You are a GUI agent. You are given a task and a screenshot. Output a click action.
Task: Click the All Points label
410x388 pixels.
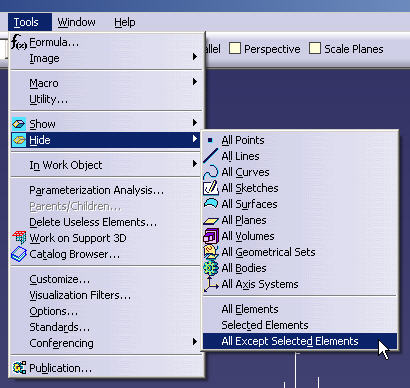click(243, 140)
